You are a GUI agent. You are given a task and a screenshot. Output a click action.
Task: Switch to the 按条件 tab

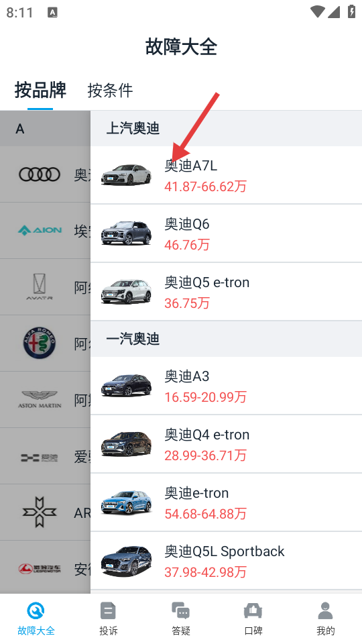point(110,91)
